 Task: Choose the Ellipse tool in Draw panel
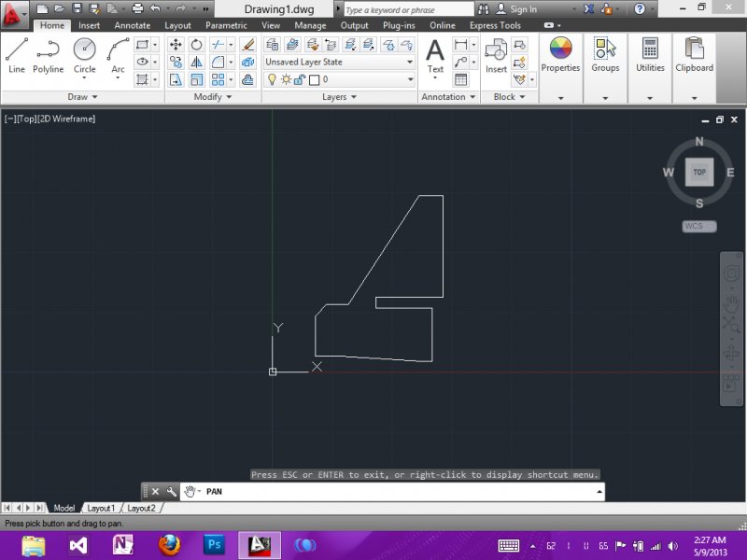(142, 62)
